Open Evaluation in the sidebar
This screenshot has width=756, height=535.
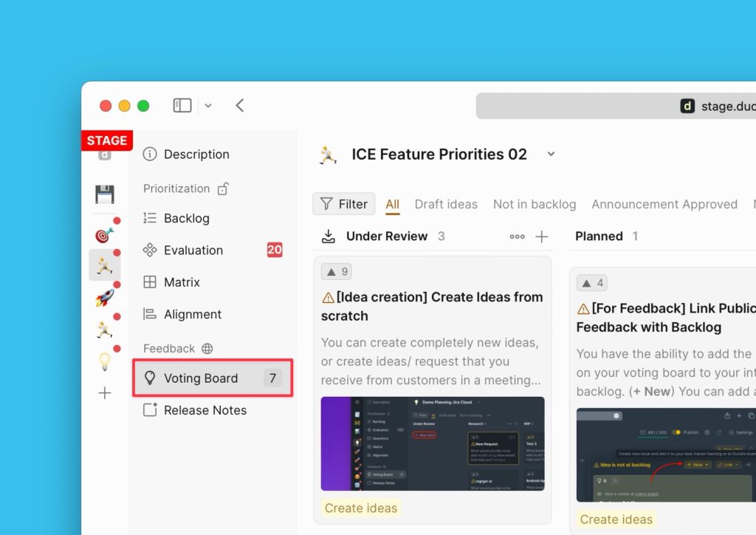[193, 251]
